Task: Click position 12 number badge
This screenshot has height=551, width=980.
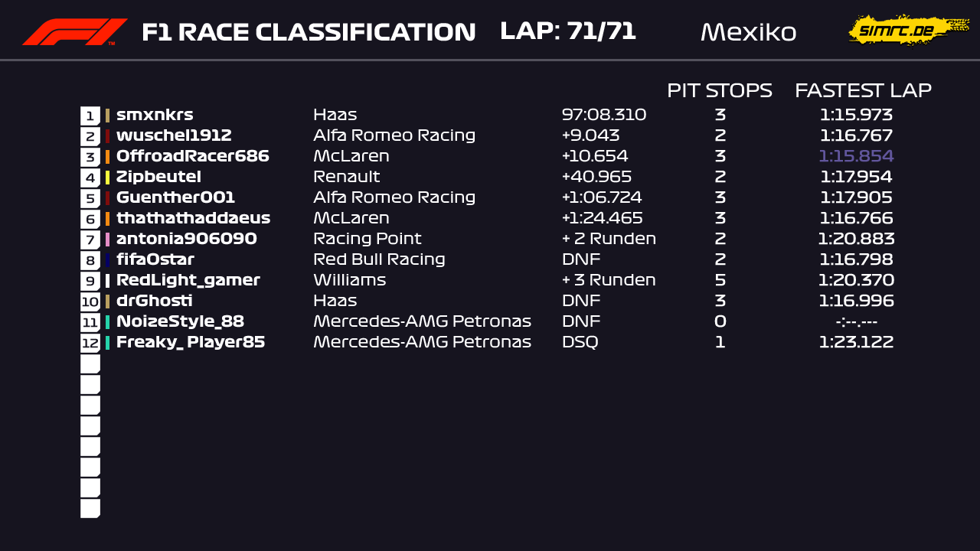Action: point(90,343)
